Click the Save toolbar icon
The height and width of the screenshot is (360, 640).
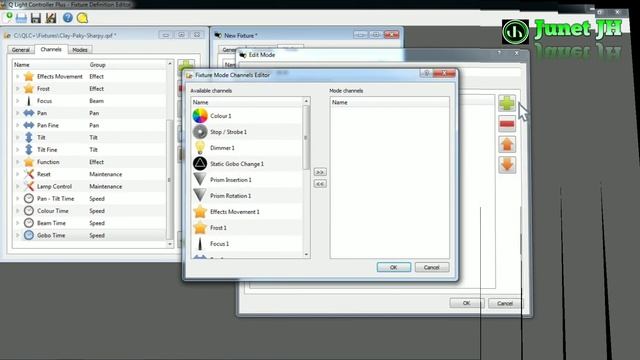pos(36,18)
